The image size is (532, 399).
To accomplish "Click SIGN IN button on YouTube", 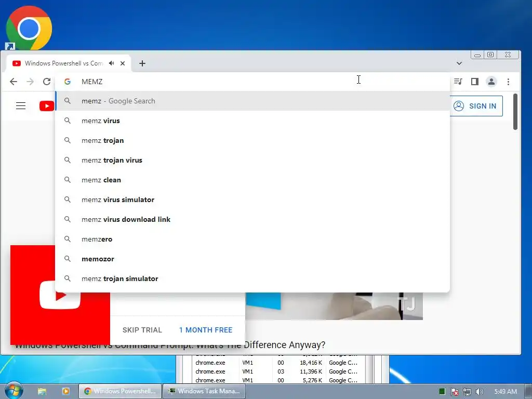I will coord(476,106).
